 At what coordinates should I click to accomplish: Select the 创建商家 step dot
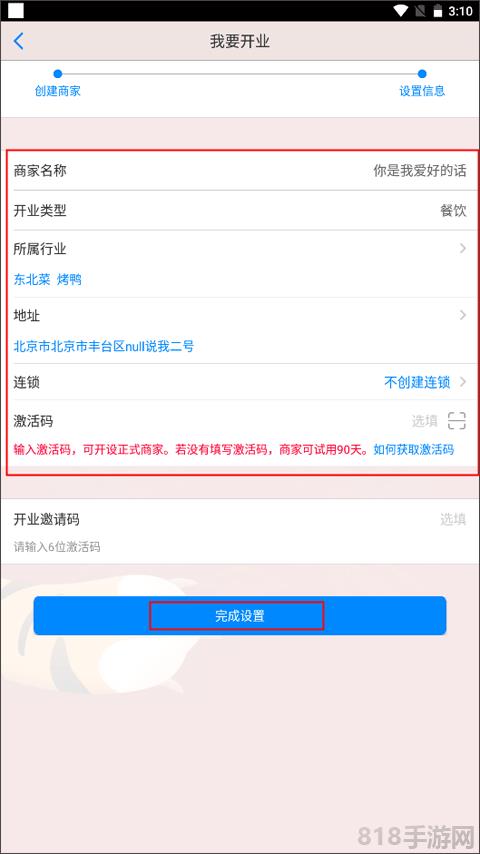pos(58,74)
